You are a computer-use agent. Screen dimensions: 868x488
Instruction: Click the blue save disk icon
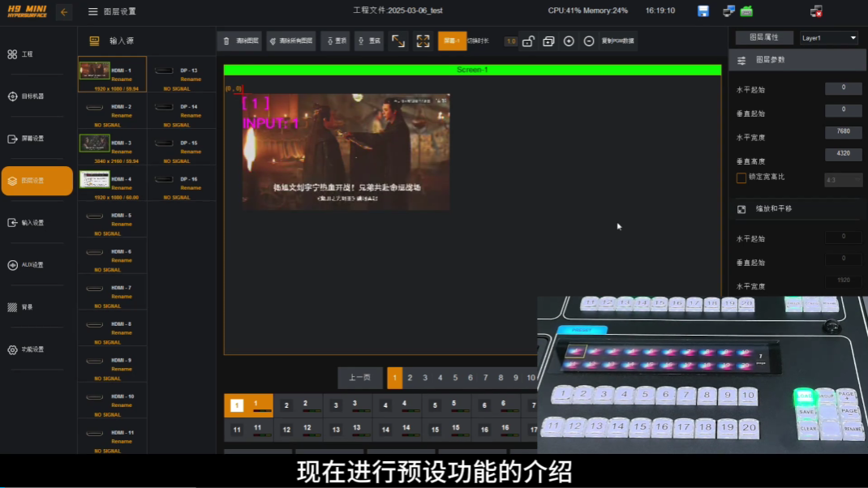pyautogui.click(x=703, y=11)
